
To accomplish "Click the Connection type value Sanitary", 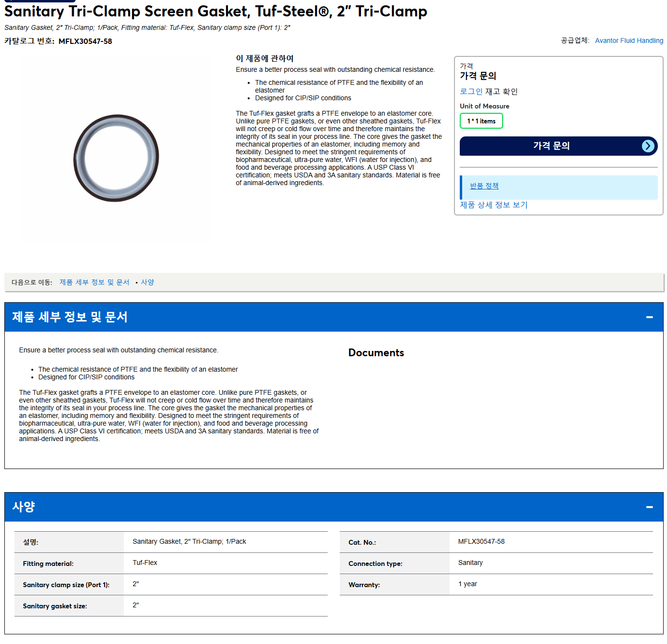I will pos(470,563).
